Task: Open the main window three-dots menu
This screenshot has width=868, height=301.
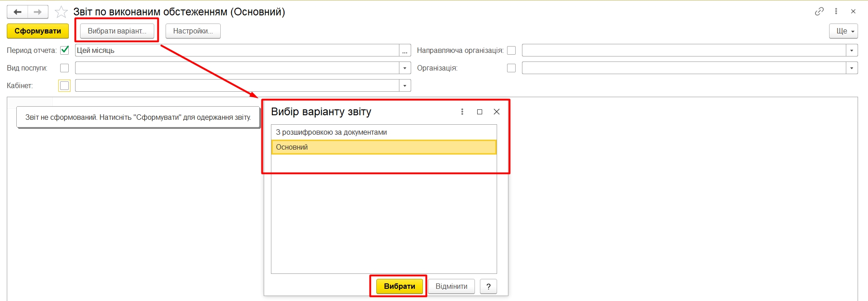Action: (x=836, y=11)
